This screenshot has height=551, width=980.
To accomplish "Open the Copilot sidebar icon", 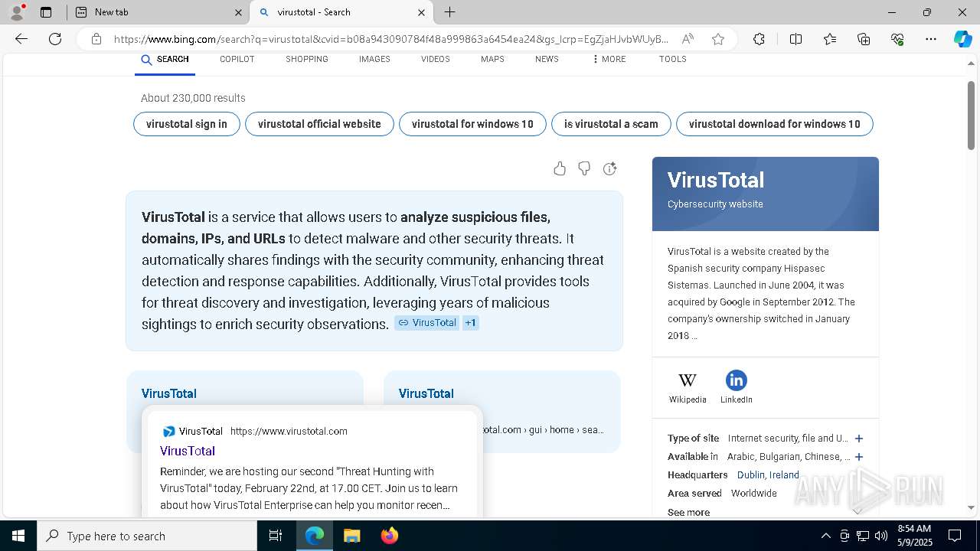I will [962, 39].
